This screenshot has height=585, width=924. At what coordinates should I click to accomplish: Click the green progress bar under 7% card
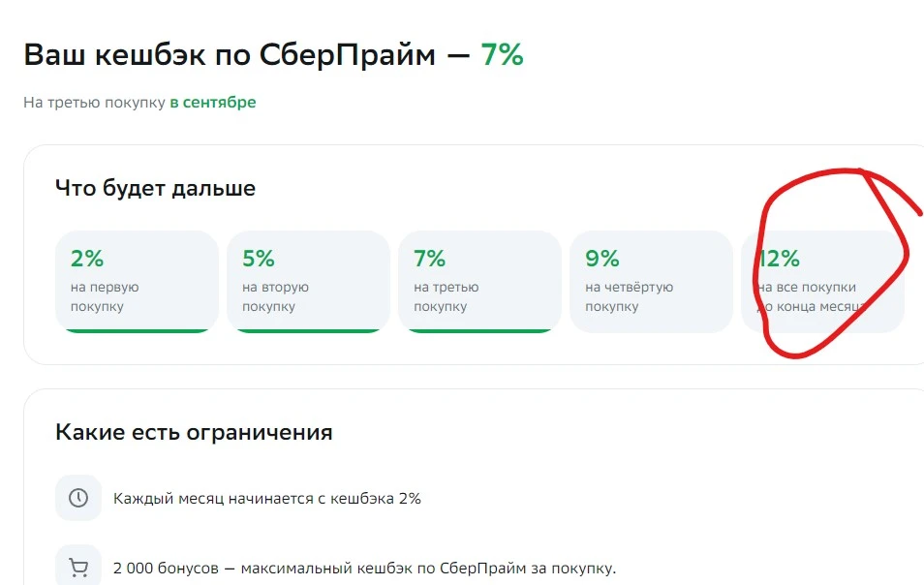479,331
